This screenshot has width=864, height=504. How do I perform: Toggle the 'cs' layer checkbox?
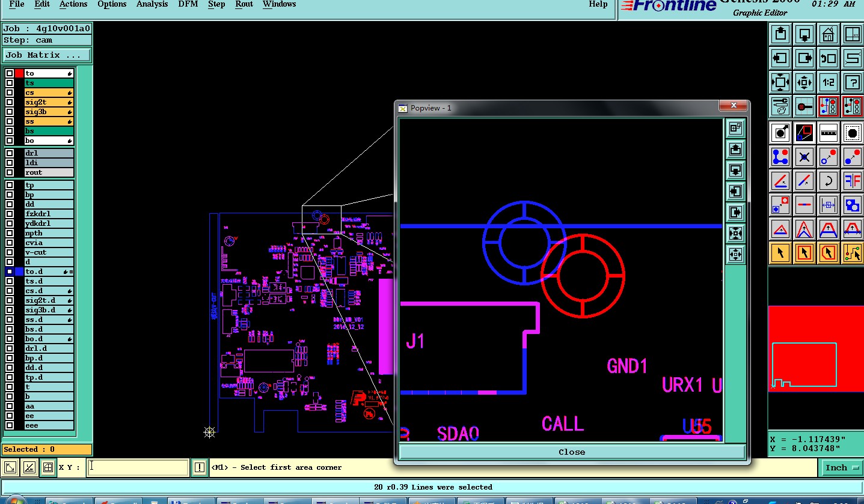[10, 93]
